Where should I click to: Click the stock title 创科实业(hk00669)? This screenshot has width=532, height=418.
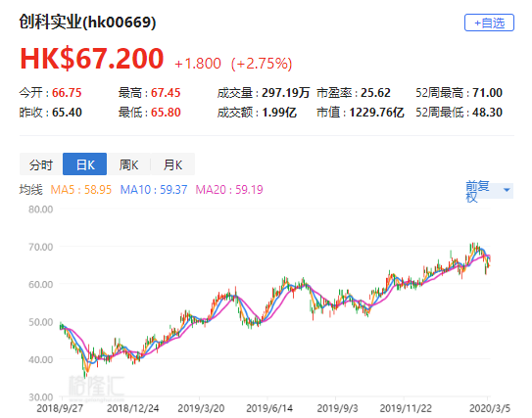[x=87, y=23]
